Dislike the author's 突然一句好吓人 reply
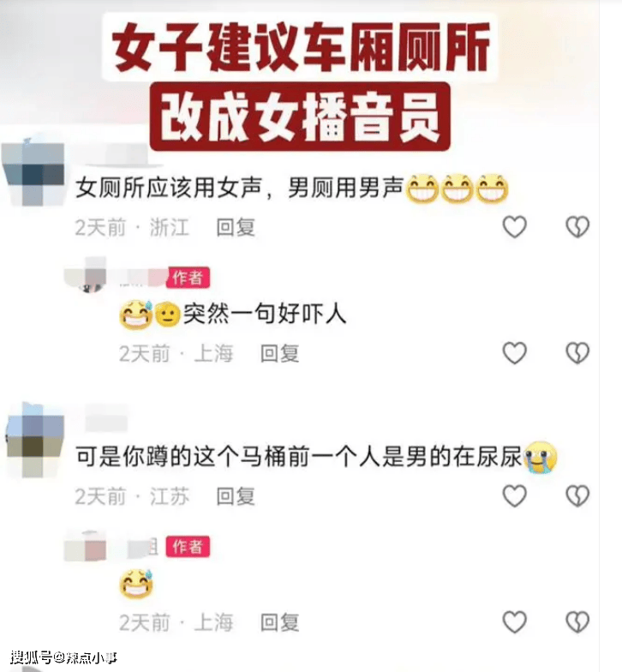The image size is (622, 672). coord(577,353)
